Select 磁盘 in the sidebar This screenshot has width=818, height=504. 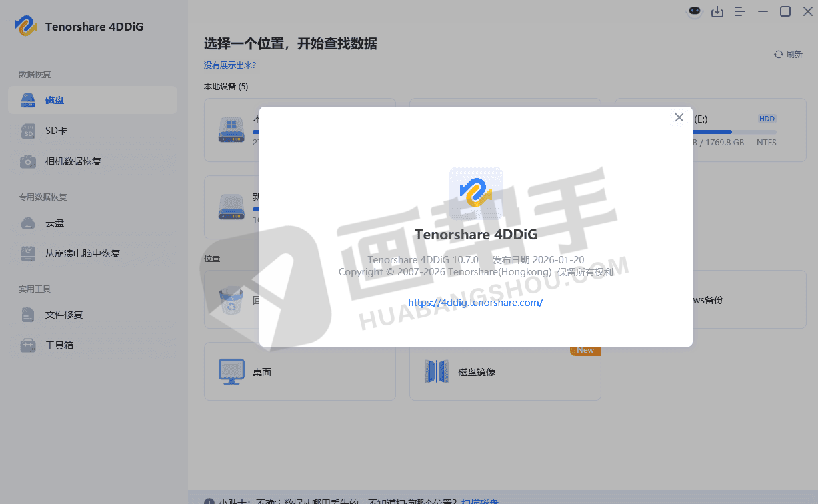(x=93, y=100)
